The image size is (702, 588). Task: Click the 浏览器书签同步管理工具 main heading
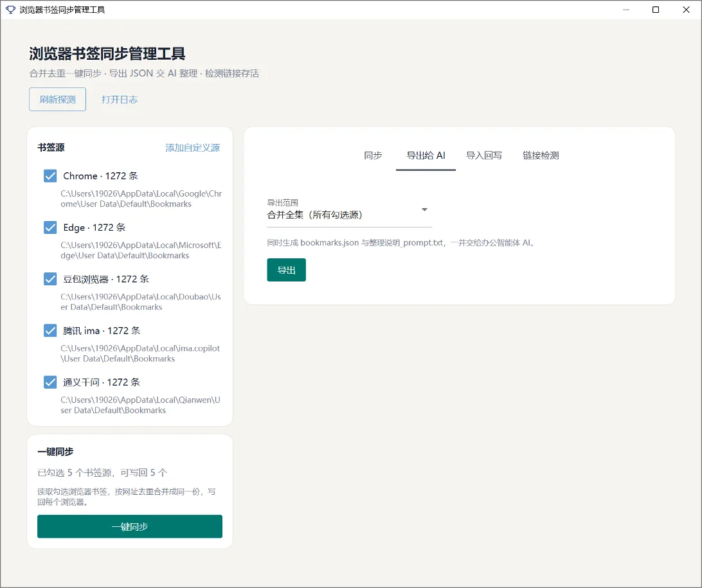pos(107,54)
